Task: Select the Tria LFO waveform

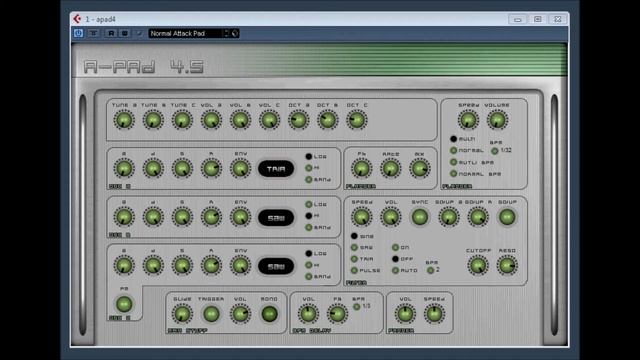Action: coord(354,259)
